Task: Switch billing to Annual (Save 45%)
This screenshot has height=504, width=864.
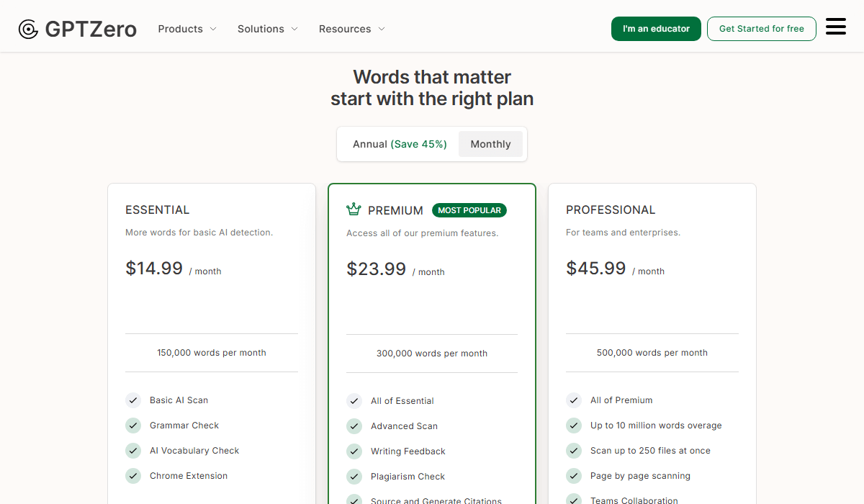Action: pyautogui.click(x=400, y=144)
